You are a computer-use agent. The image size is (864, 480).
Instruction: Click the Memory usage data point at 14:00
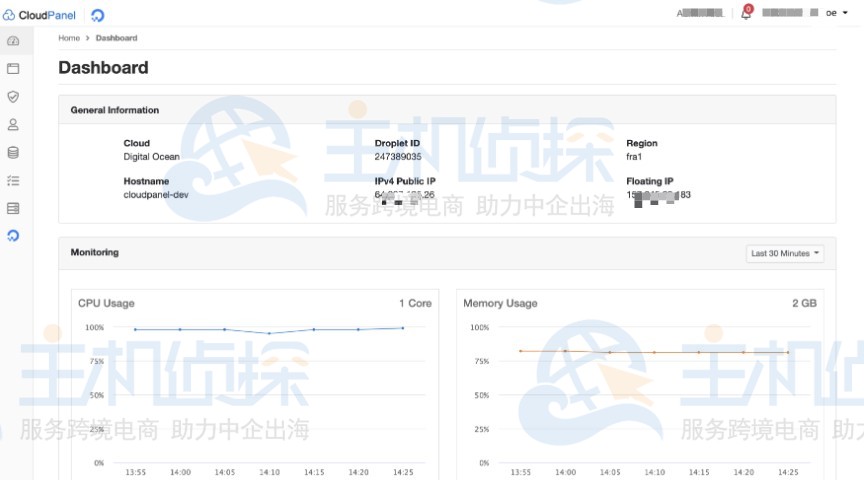[565, 351]
